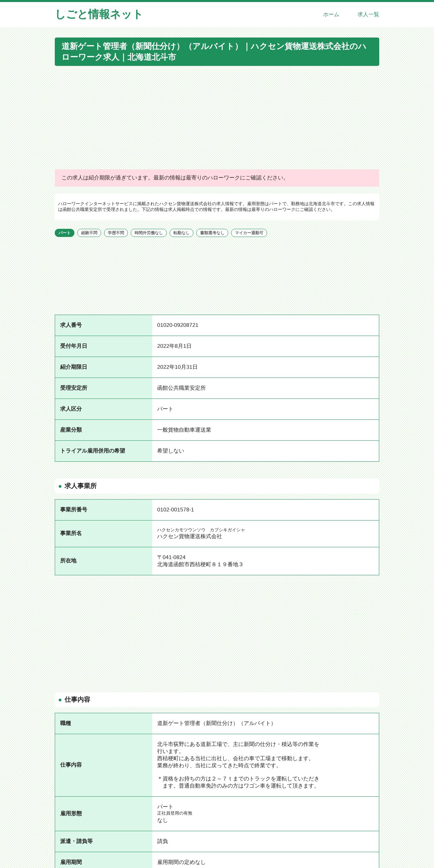Open 求人一覧 in the top navigation
The image size is (434, 868).
click(368, 15)
